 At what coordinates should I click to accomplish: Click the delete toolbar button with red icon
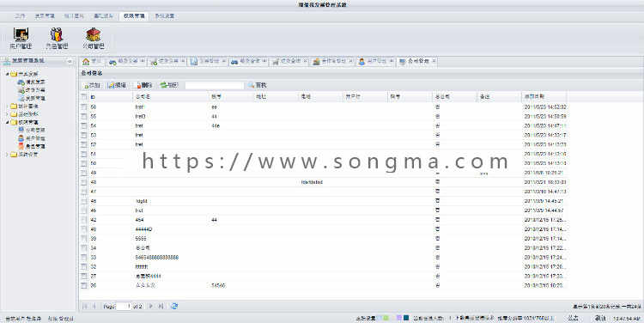tap(144, 85)
